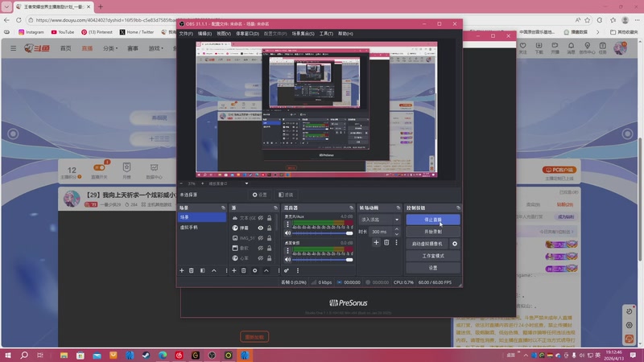This screenshot has height=362, width=644.
Task: Toggle visibility of the 文本 (GDI) text source
Action: point(260,218)
